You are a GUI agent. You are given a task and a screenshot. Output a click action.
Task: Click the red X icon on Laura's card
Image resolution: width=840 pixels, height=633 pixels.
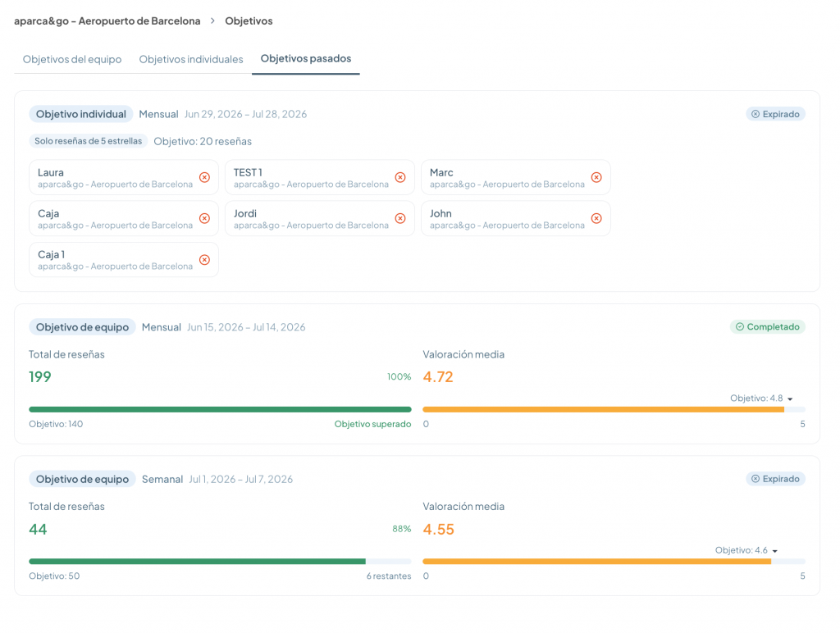pyautogui.click(x=204, y=177)
